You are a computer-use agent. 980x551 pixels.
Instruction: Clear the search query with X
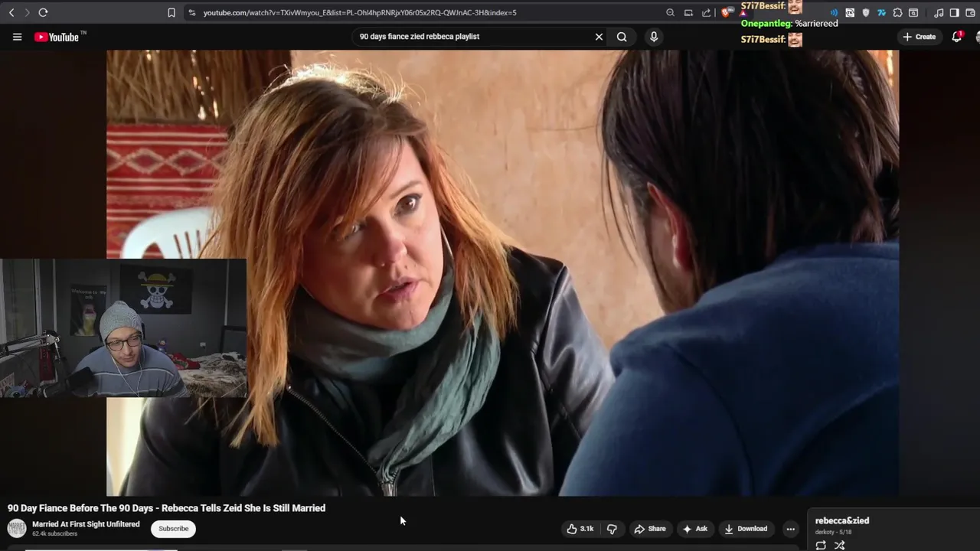tap(599, 37)
